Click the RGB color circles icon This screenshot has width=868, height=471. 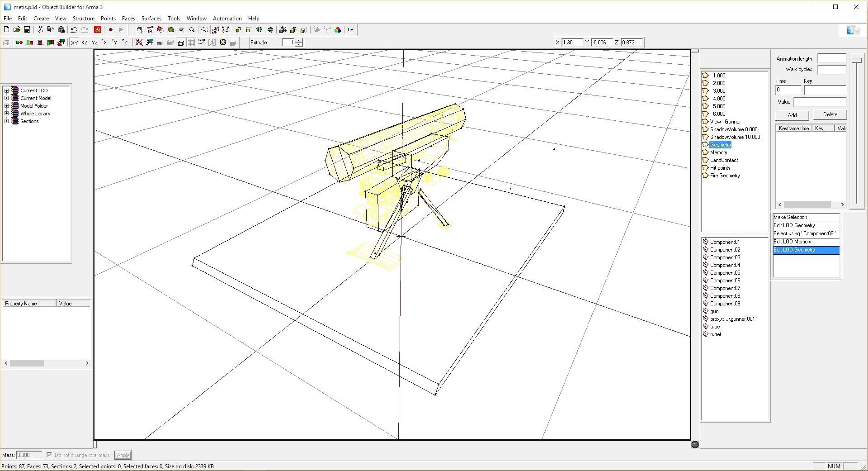[338, 30]
